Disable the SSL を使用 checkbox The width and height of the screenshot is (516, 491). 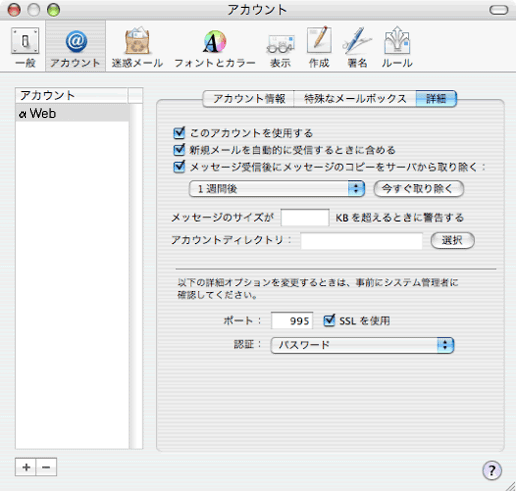point(329,320)
